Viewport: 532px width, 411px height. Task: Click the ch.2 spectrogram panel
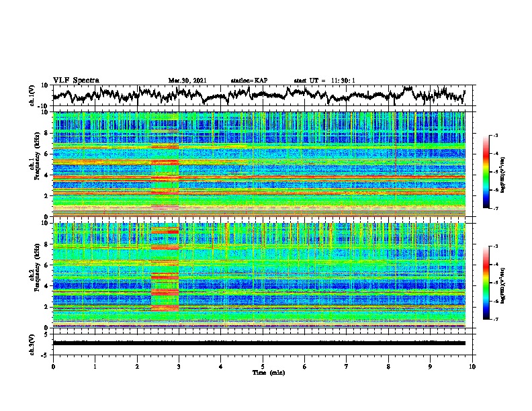point(259,275)
